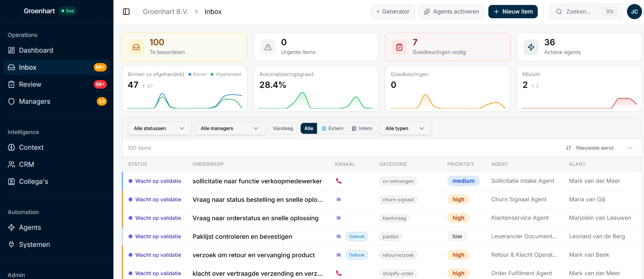The height and width of the screenshot is (279, 644).
Task: Click the Dashboard grid icon
Action: [11, 50]
